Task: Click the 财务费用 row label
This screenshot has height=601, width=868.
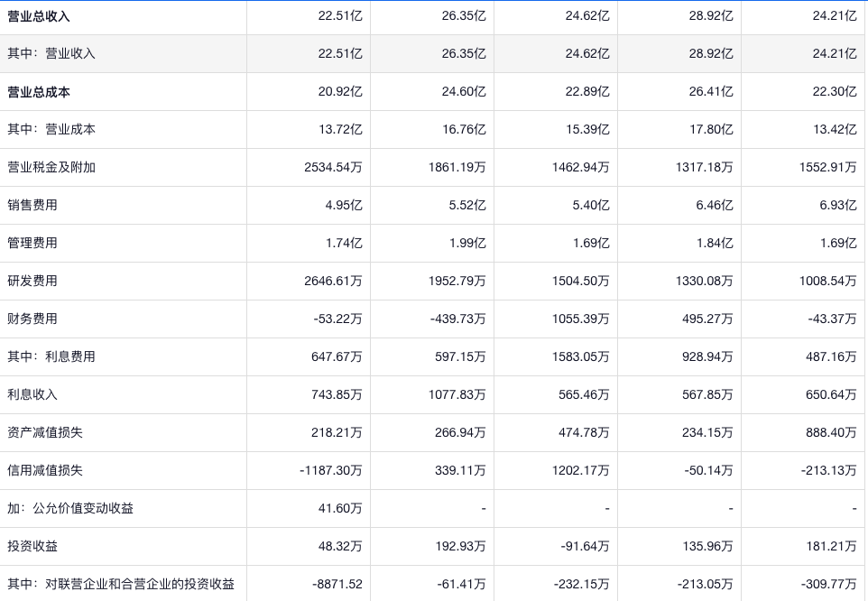Action: pyautogui.click(x=32, y=319)
